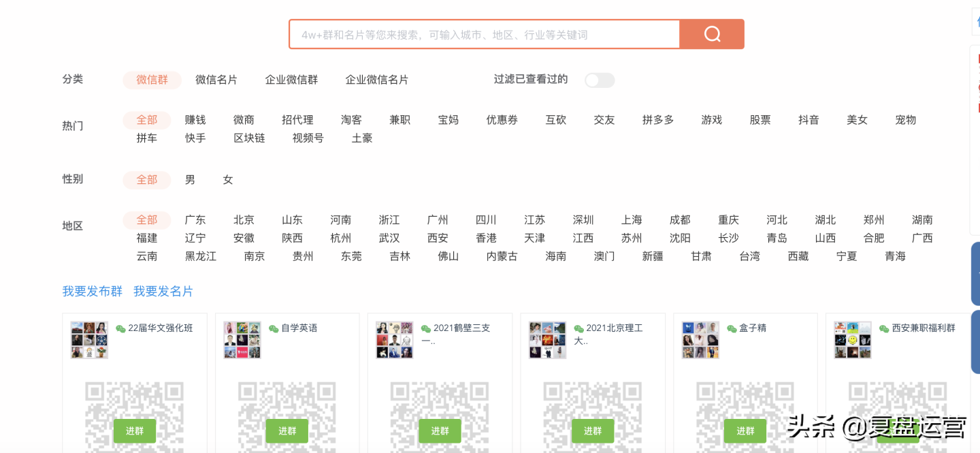
Task: Choose the 抖音 hot tag
Action: pyautogui.click(x=808, y=120)
